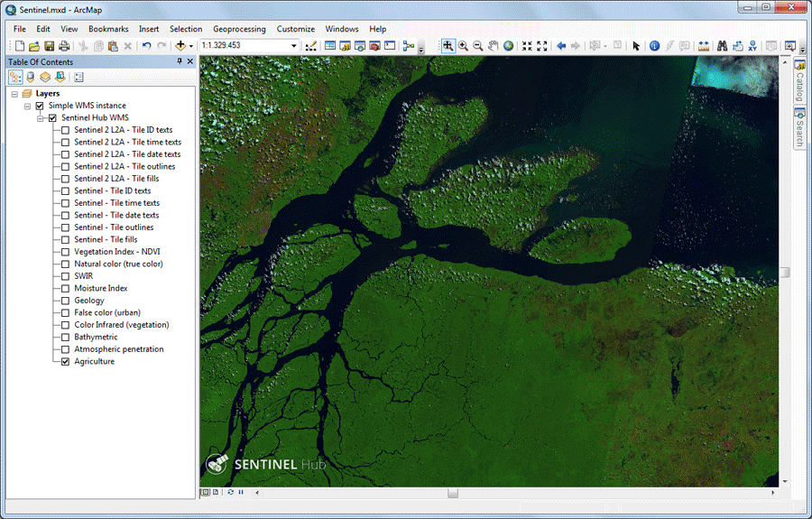Go back to previous extent

[561, 45]
